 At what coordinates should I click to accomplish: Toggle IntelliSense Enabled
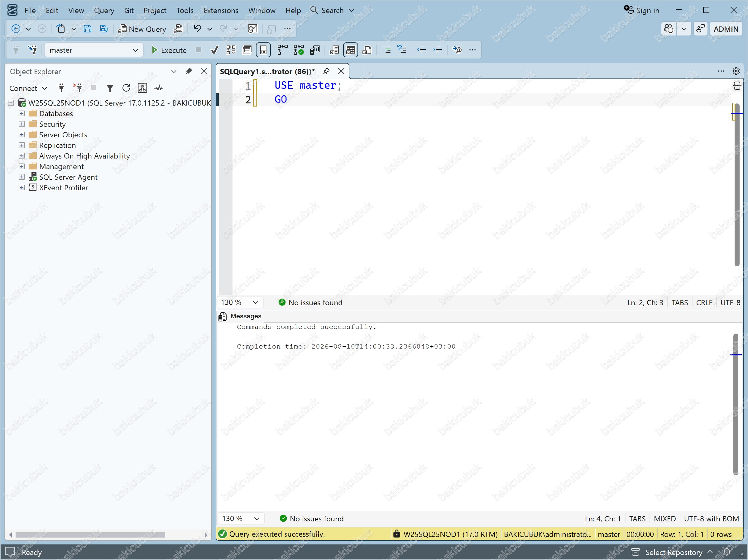[x=263, y=50]
